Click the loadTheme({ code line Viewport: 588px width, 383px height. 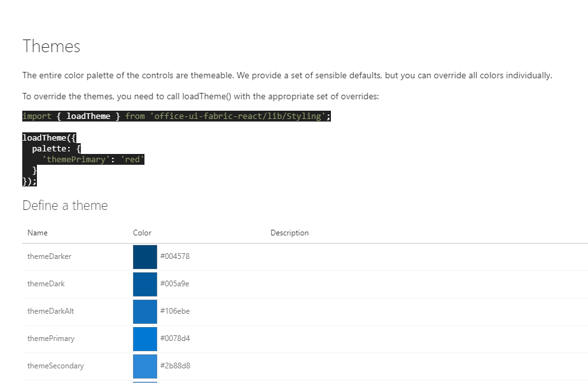50,137
